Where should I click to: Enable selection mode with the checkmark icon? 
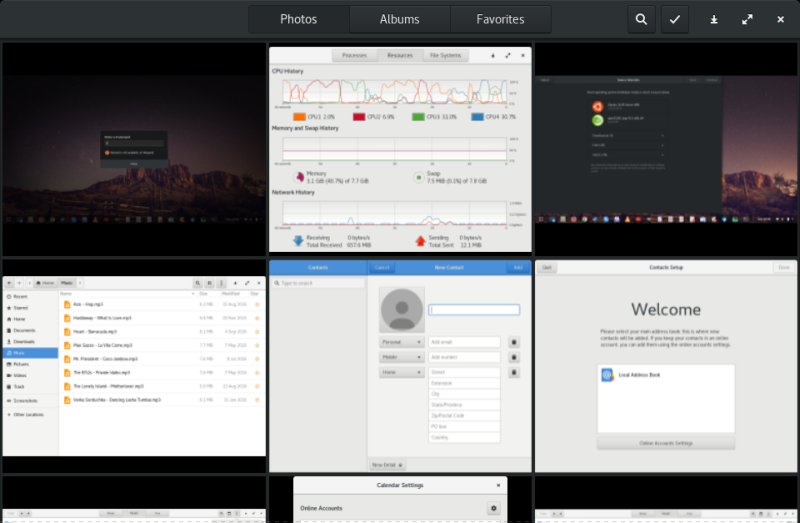675,19
